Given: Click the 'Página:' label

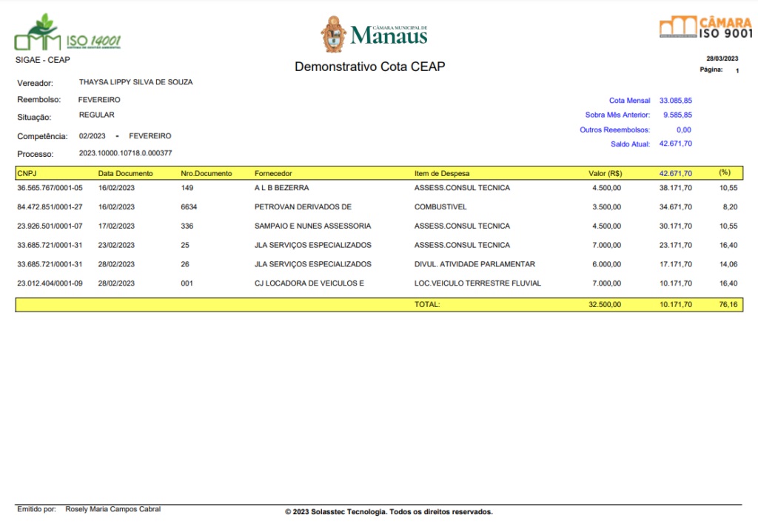Looking at the screenshot, I should (711, 70).
